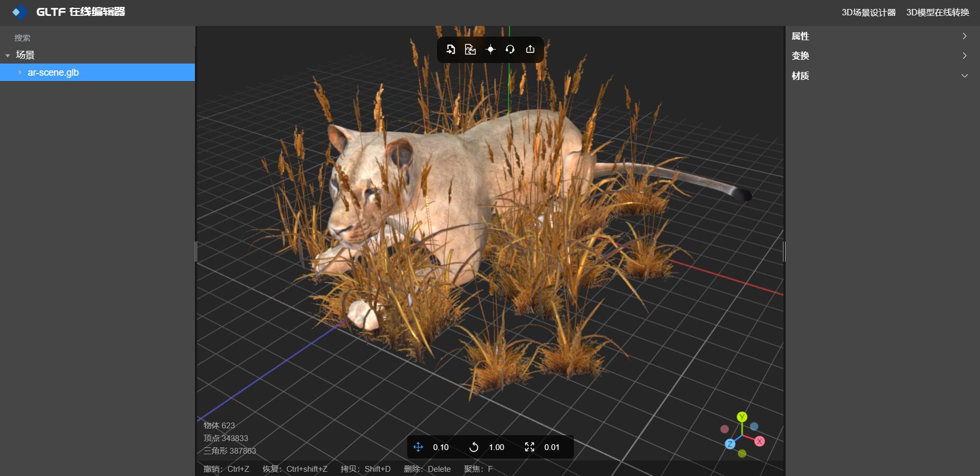Click the 三角形 387863 statistic
This screenshot has height=476, width=980.
tap(230, 451)
